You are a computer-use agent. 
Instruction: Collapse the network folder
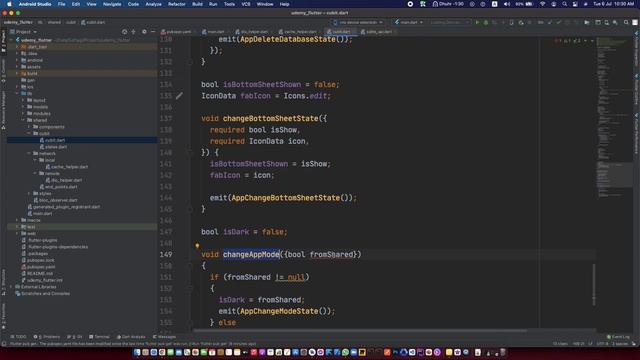click(x=29, y=153)
